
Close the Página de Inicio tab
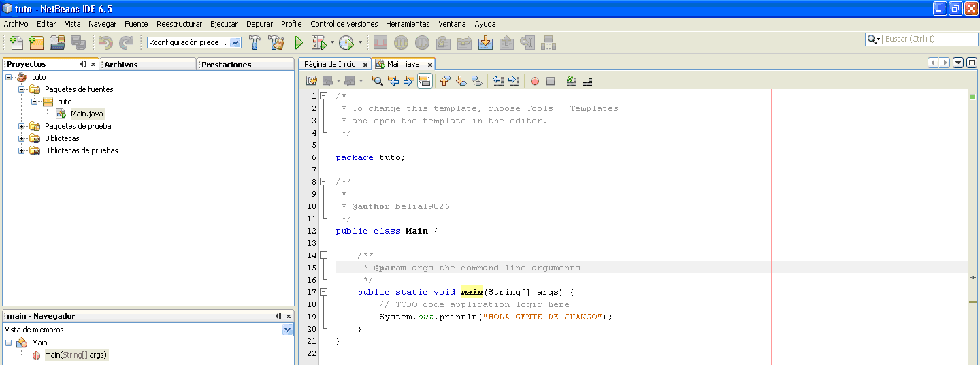click(365, 65)
